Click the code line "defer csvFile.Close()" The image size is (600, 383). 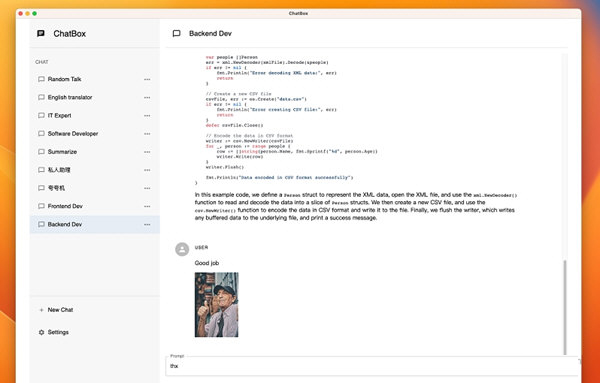[x=235, y=125]
